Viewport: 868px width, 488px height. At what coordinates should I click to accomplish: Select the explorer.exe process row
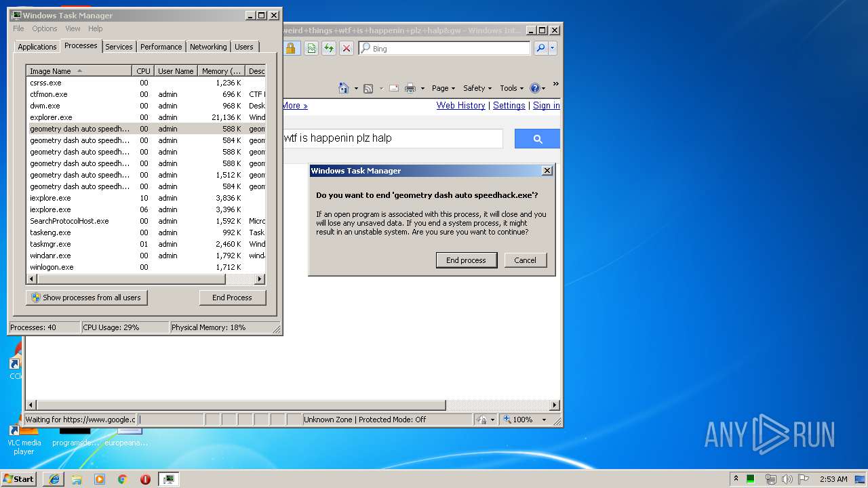point(146,117)
